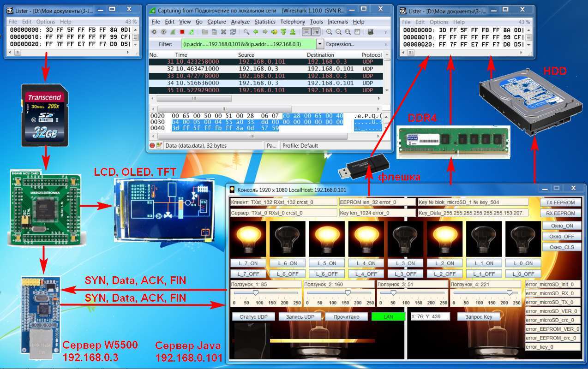588x369 pixels.
Task: Open the Wireshark Telephony menu
Action: coord(293,22)
